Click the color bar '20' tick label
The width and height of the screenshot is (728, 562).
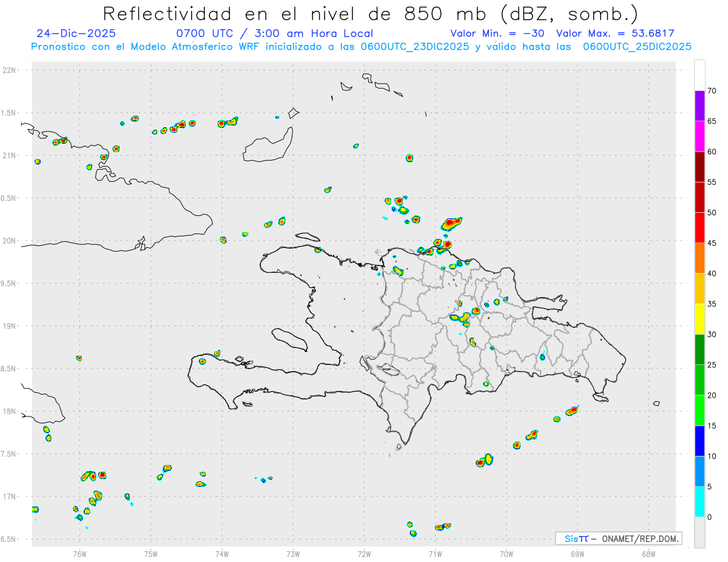pyautogui.click(x=712, y=395)
